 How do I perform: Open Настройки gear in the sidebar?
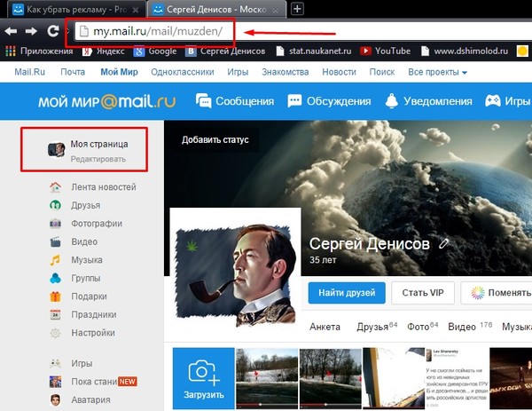82,333
